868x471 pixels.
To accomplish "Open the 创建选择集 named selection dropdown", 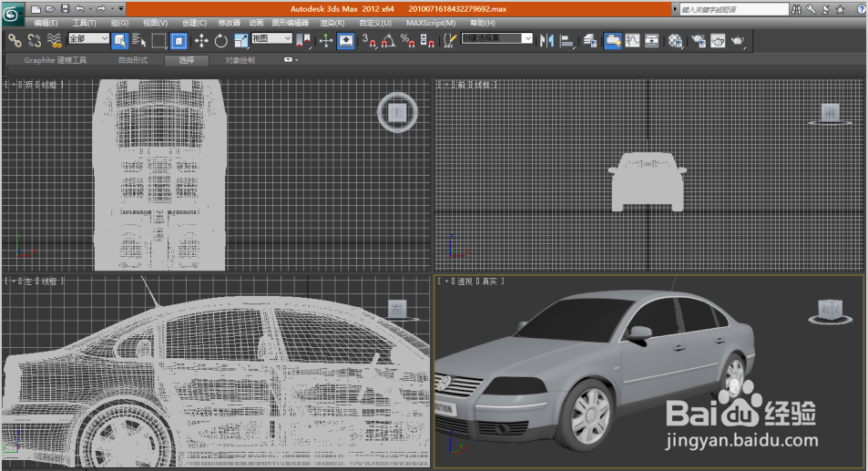I will coord(497,39).
